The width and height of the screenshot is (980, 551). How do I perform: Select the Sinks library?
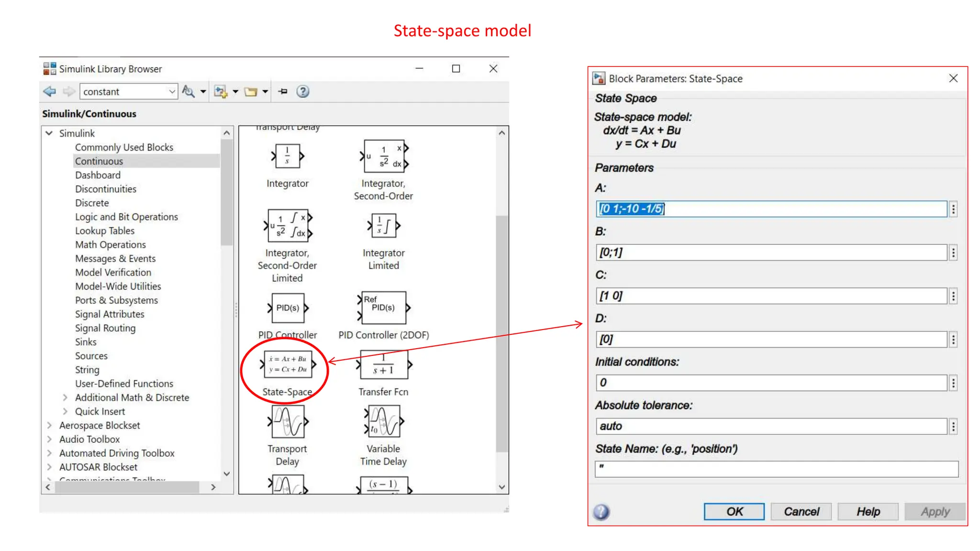(86, 342)
